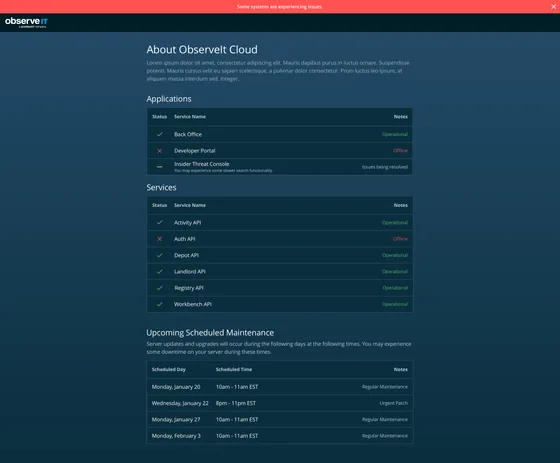Image resolution: width=560 pixels, height=463 pixels.
Task: Click Back Office Operational status text
Action: 395,134
